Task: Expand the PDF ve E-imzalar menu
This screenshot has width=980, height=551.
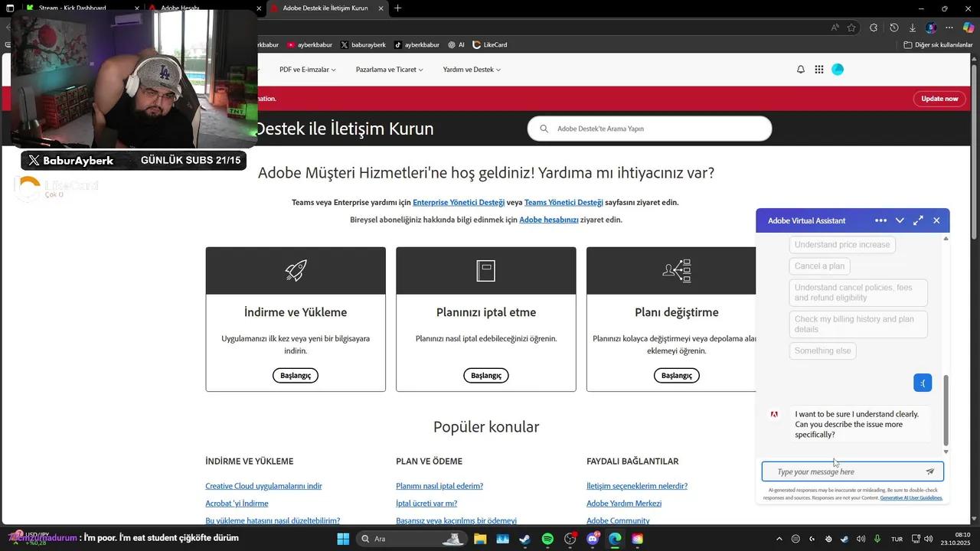Action: [x=308, y=70]
